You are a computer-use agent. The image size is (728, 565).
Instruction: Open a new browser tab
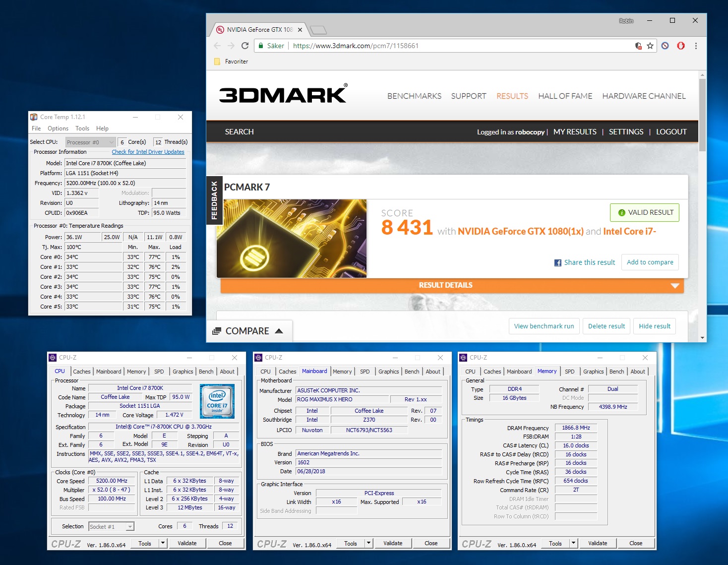(x=318, y=30)
